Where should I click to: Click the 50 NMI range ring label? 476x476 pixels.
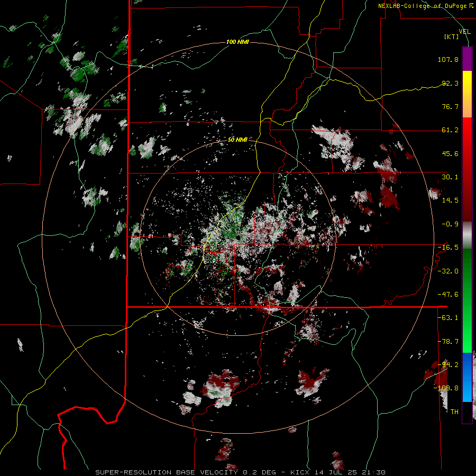click(x=237, y=140)
